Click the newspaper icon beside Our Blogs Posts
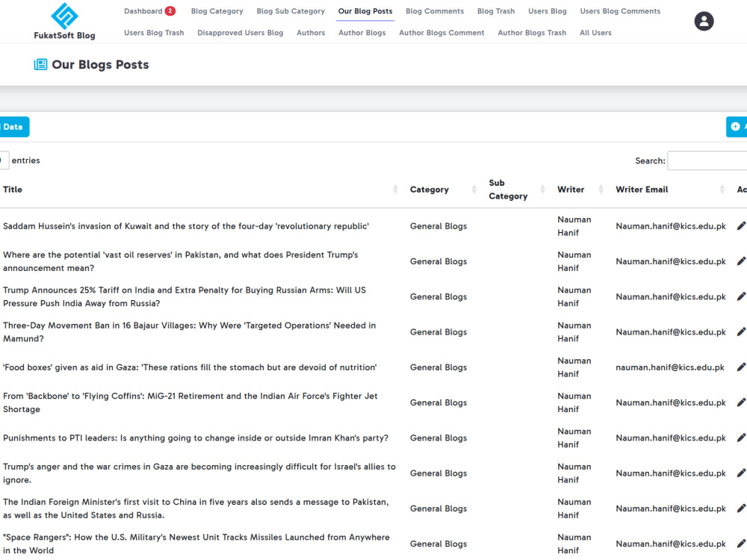Viewport: 747px width, 560px height. coord(40,64)
